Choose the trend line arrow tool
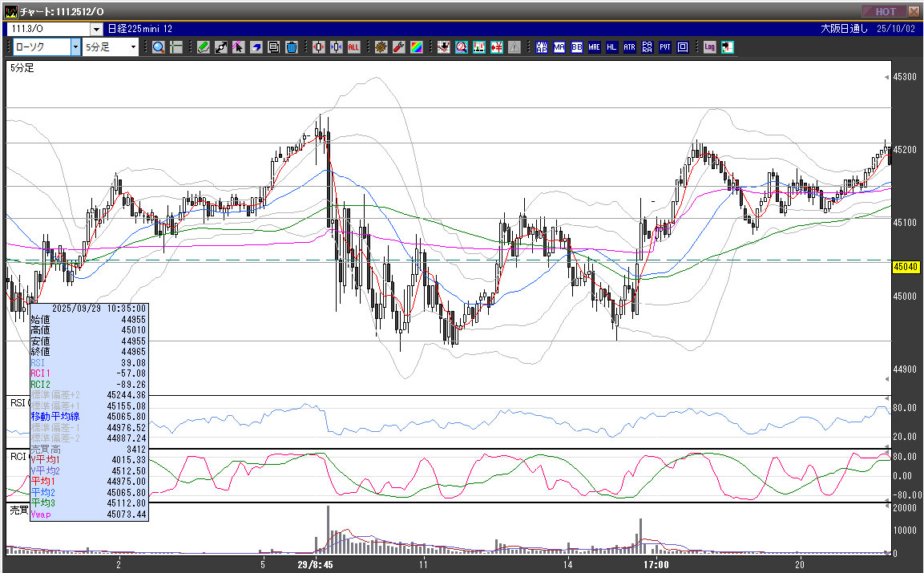The image size is (924, 573). click(x=220, y=47)
